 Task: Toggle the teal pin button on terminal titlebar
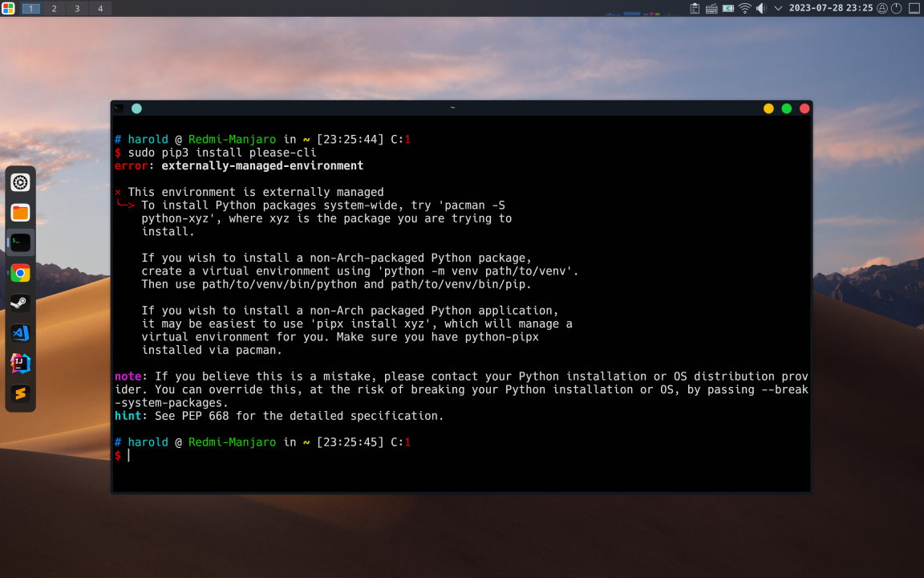136,108
